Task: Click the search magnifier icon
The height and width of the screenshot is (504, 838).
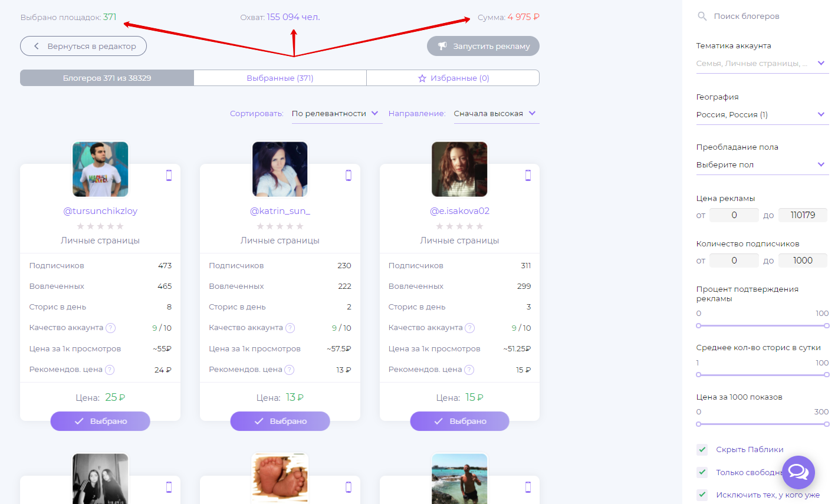Action: pyautogui.click(x=702, y=17)
